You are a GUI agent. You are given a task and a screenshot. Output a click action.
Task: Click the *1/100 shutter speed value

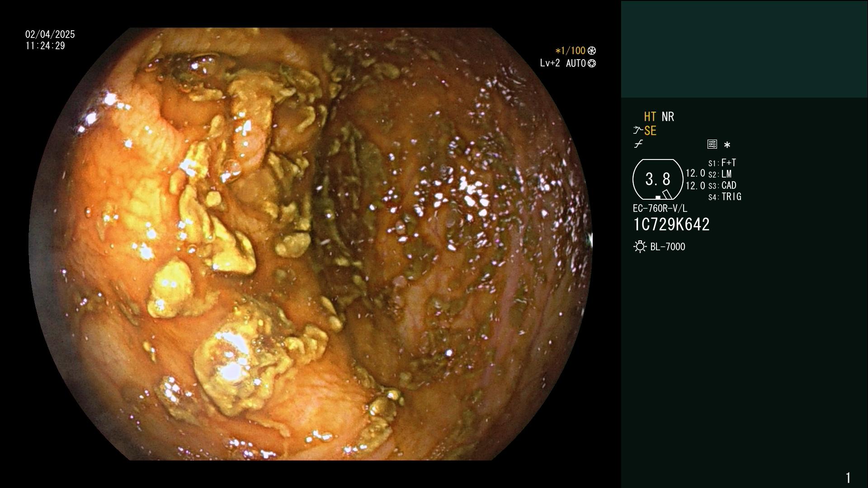[x=570, y=51]
